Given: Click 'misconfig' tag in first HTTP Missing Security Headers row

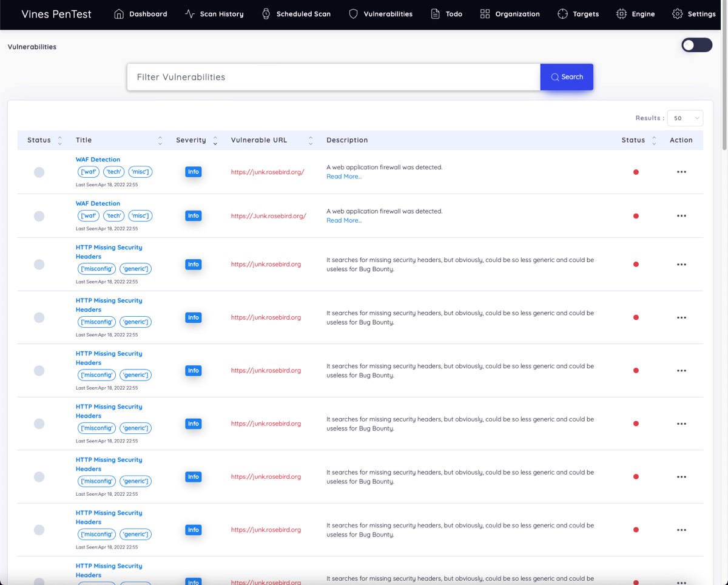Looking at the screenshot, I should click(98, 269).
